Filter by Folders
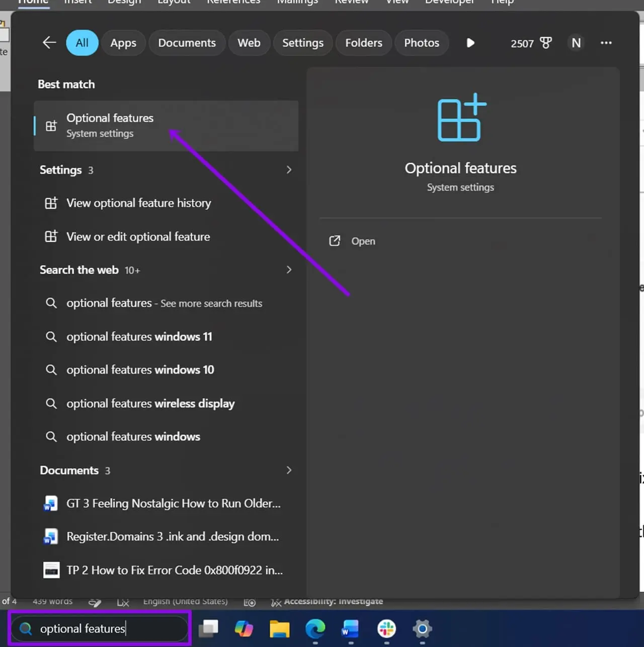Image resolution: width=644 pixels, height=647 pixels. click(x=364, y=43)
